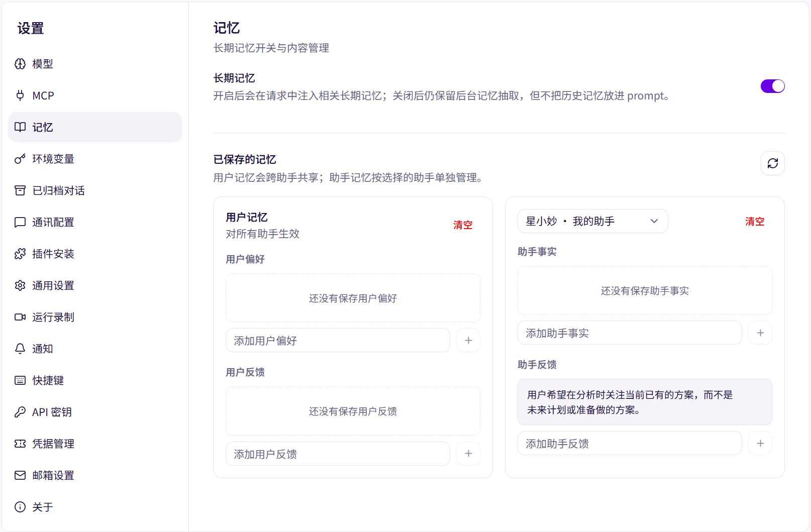The height and width of the screenshot is (532, 811).
Task: Click the bell icon beside 通知
Action: coord(20,349)
